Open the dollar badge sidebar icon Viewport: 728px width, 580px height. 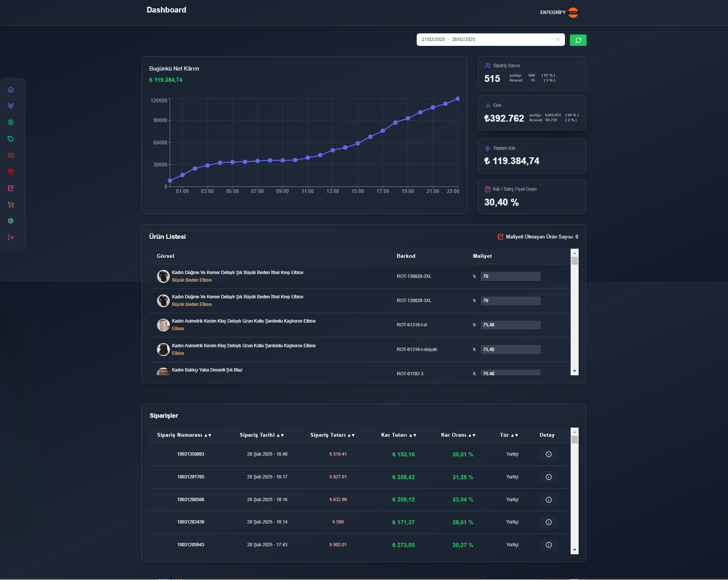11,122
